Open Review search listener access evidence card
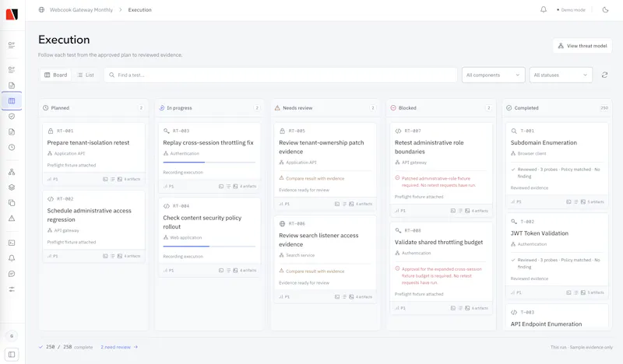Image resolution: width=623 pixels, height=364 pixels. click(326, 259)
